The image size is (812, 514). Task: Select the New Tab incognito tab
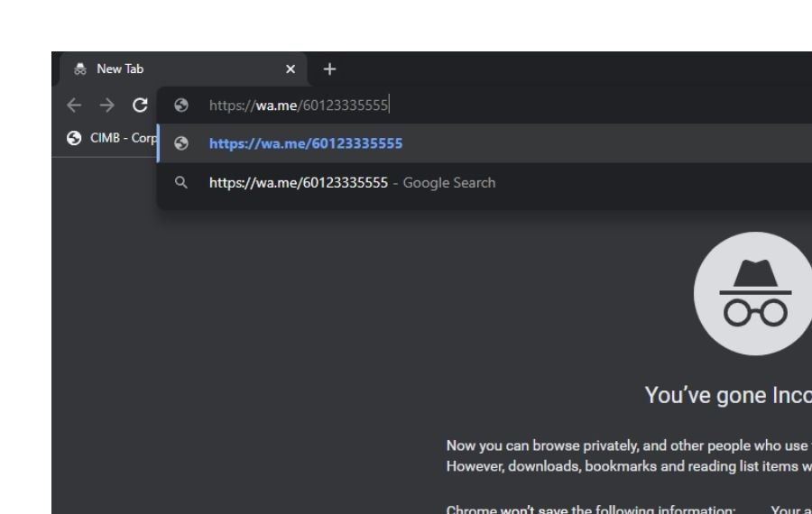pyautogui.click(x=183, y=69)
